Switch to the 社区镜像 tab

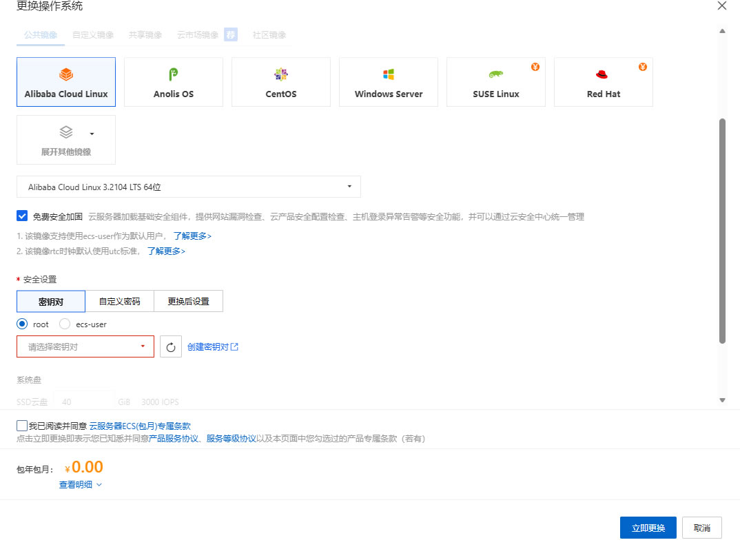click(269, 35)
